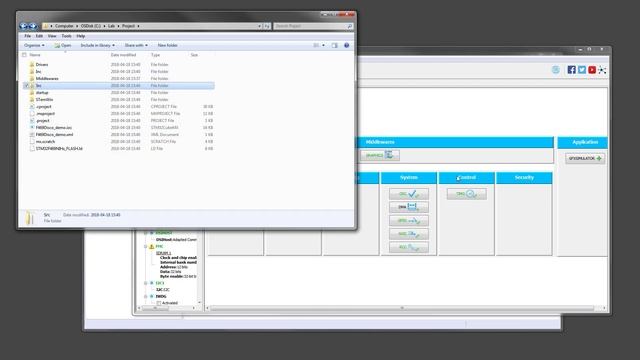Toggle IWDG Activated checkbox in CubeMX tree
This screenshot has width=640, height=360.
pyautogui.click(x=159, y=303)
